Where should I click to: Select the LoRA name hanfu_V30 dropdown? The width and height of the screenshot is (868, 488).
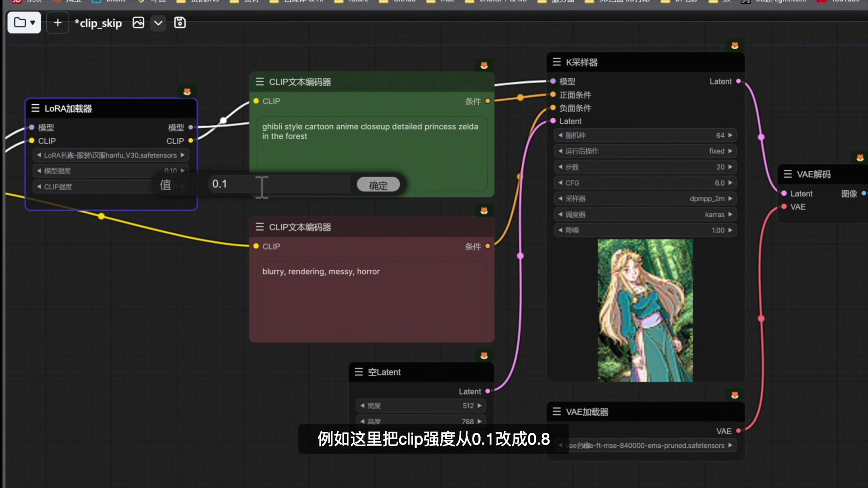click(x=111, y=155)
